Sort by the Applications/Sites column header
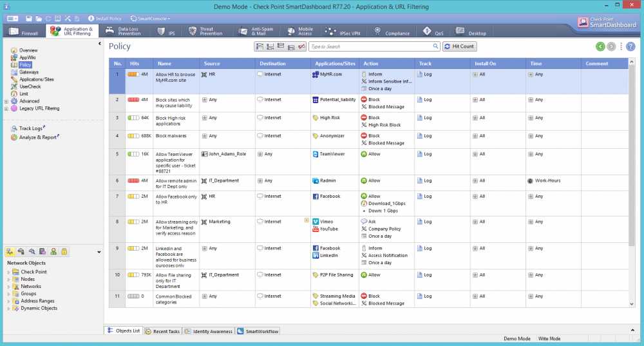The image size is (644, 346). [335, 63]
